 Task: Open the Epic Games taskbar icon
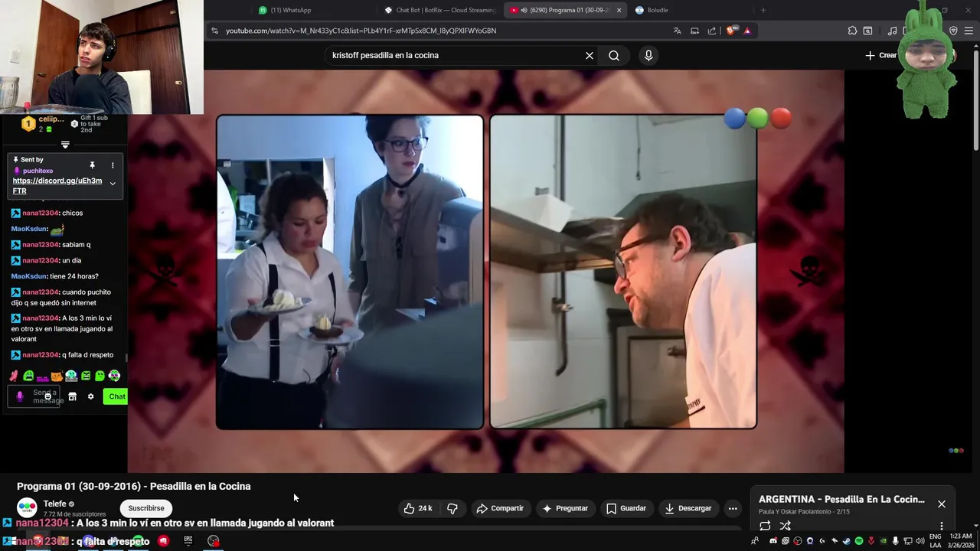click(x=188, y=541)
